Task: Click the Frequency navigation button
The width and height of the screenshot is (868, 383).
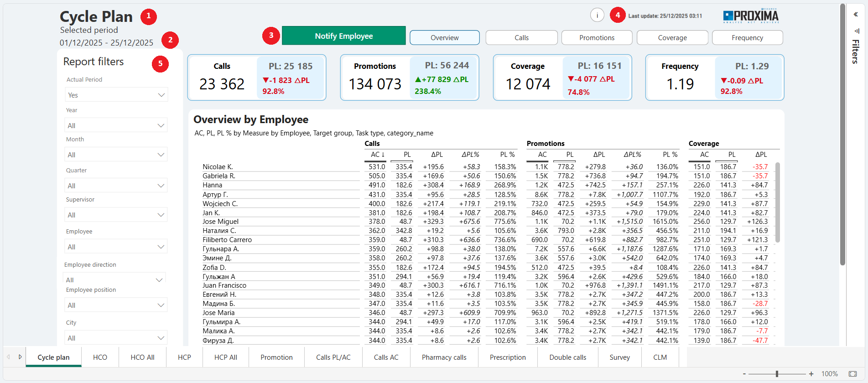Action: pos(747,38)
